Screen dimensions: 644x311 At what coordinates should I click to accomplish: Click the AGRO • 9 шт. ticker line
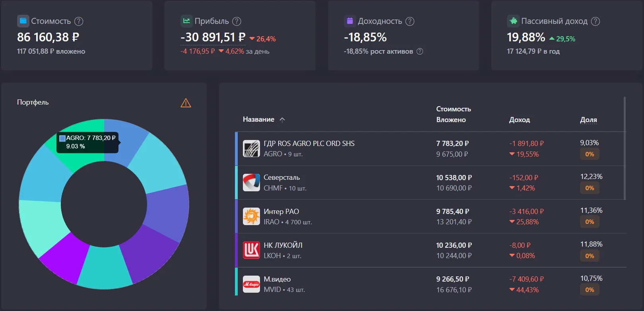pyautogui.click(x=283, y=154)
